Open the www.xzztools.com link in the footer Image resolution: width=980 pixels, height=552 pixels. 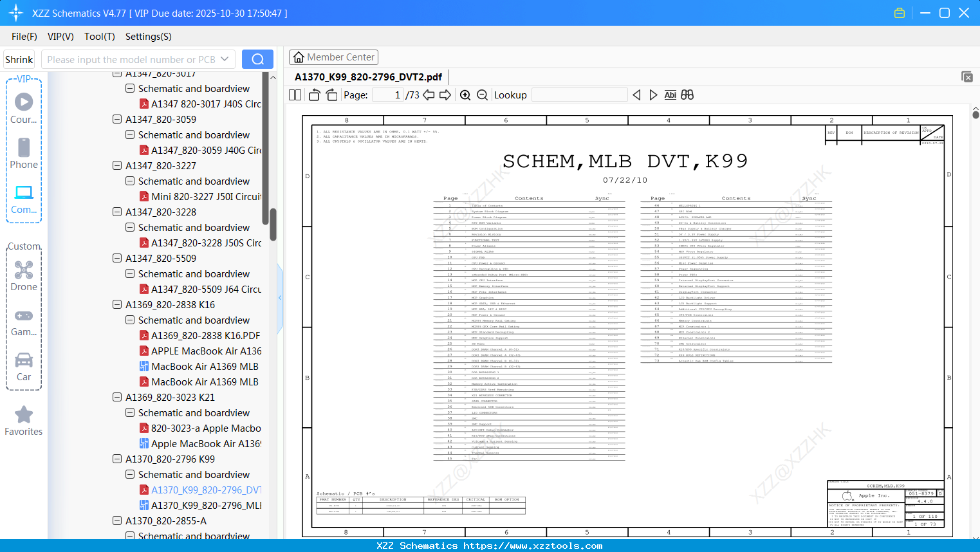[x=533, y=546]
